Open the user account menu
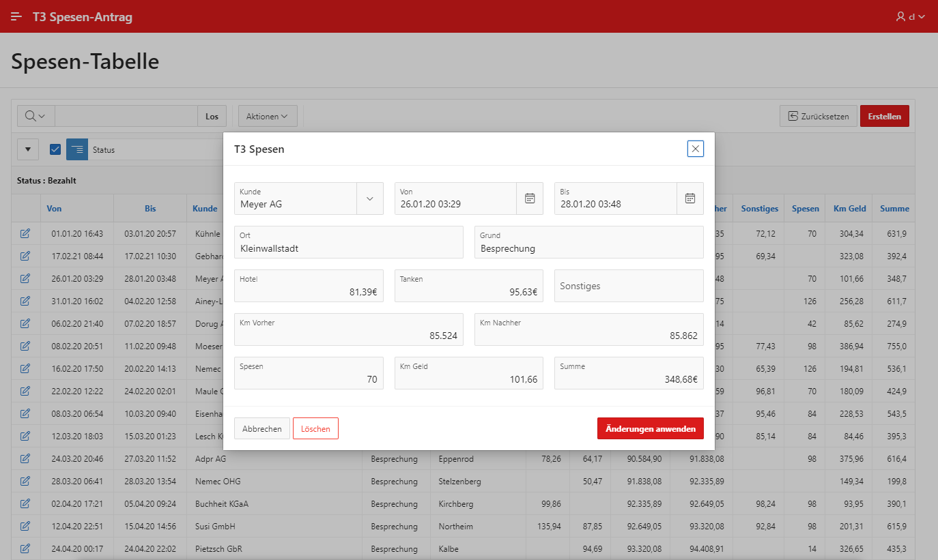938x560 pixels. tap(910, 16)
